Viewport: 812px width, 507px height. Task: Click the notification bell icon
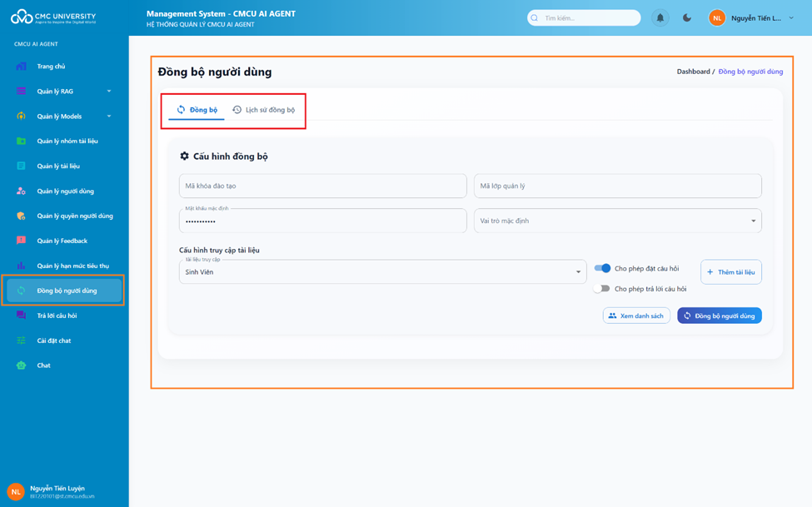tap(660, 17)
